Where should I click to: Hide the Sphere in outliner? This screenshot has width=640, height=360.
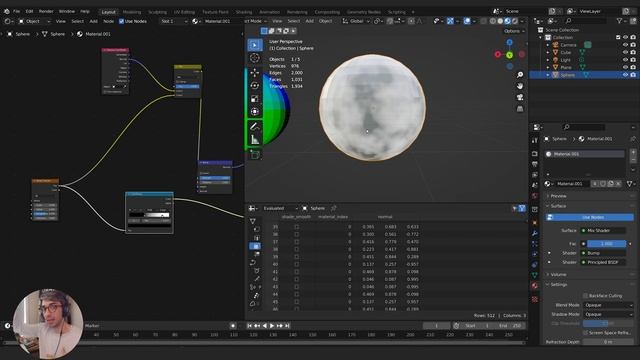[625, 75]
